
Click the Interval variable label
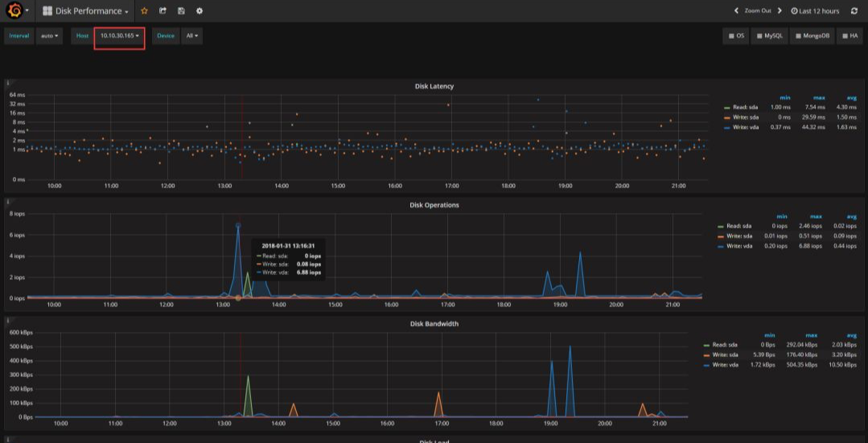click(19, 36)
